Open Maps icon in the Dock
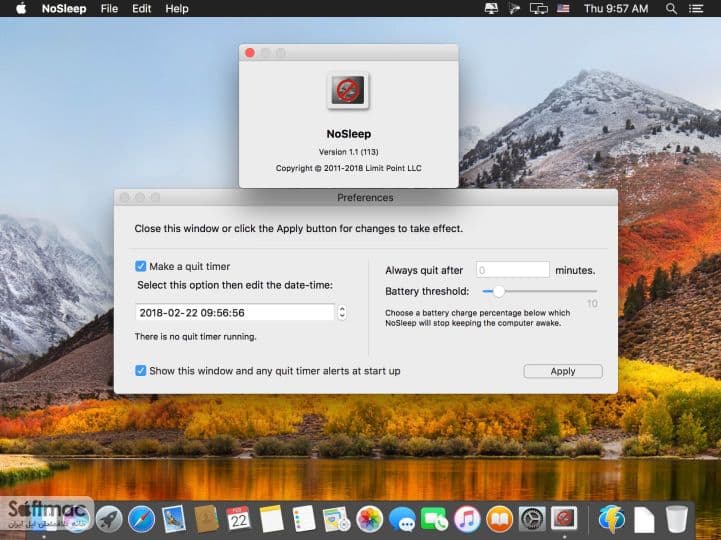 point(337,519)
